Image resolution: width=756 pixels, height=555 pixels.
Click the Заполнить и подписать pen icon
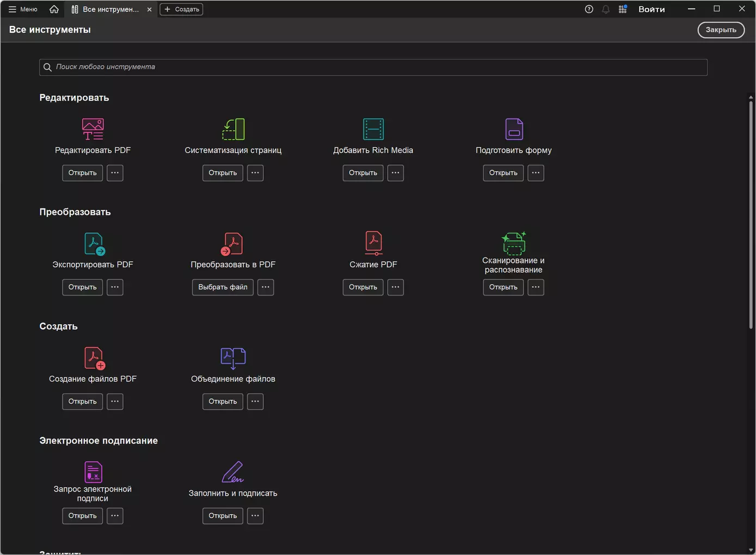[233, 472]
